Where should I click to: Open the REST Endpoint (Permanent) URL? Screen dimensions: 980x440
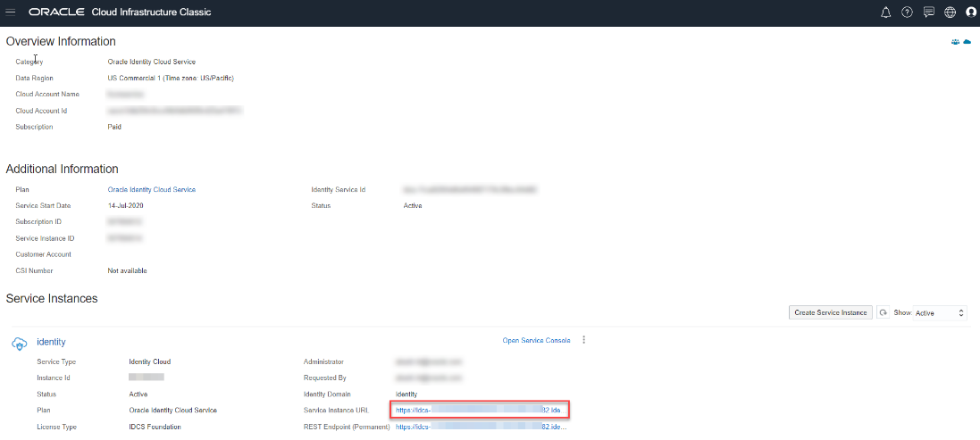tap(482, 427)
